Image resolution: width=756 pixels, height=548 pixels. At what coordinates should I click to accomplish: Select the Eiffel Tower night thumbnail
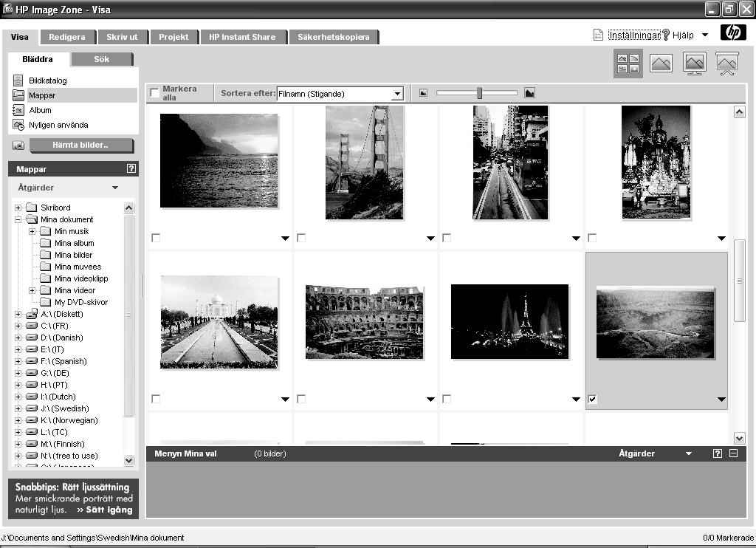509,322
